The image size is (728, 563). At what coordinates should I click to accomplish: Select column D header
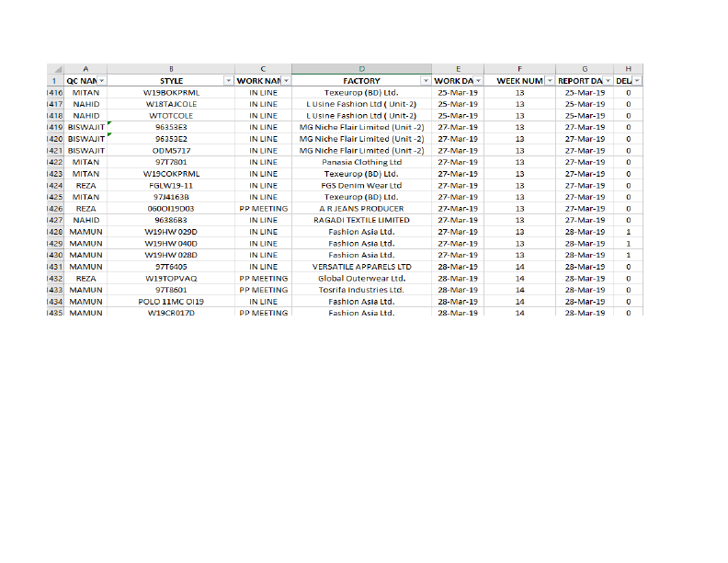click(361, 69)
